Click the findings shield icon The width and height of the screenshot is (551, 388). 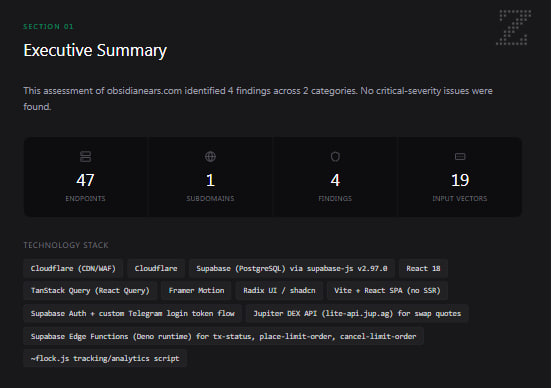click(335, 156)
